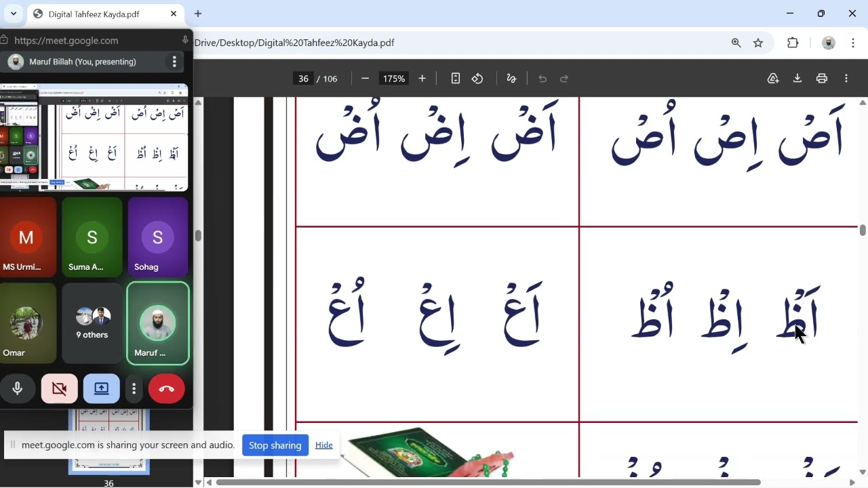Toggle the Meet screen presentation button
Viewport: 868px width, 488px height.
102,389
